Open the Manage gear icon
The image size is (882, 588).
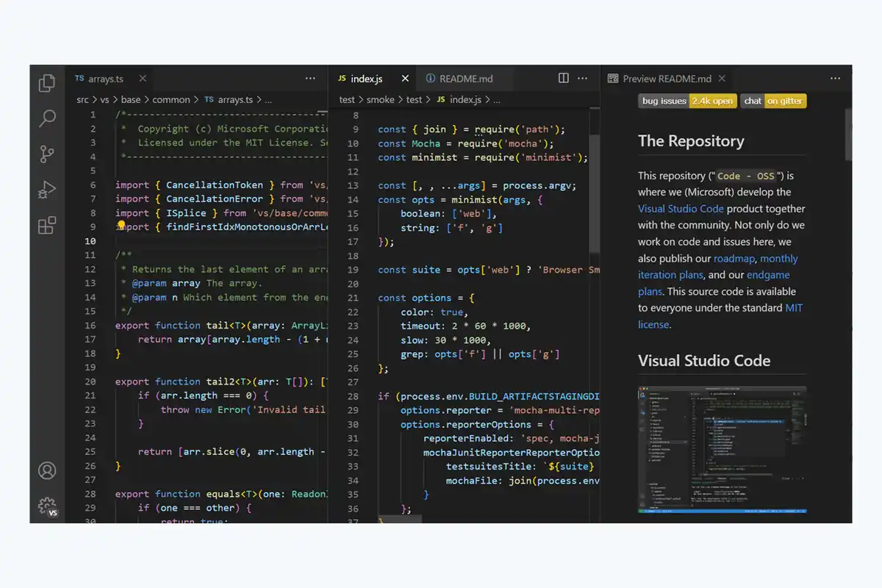pos(47,506)
